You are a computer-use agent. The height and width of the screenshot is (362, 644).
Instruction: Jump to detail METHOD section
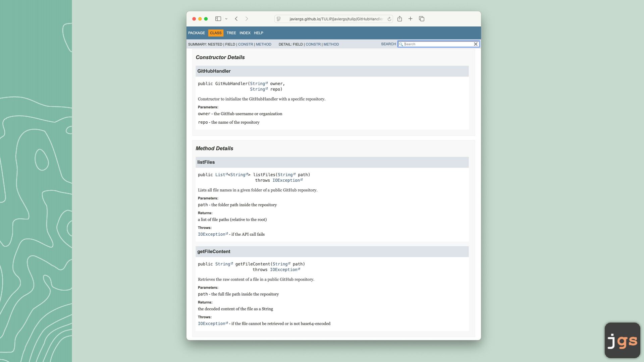pyautogui.click(x=331, y=44)
